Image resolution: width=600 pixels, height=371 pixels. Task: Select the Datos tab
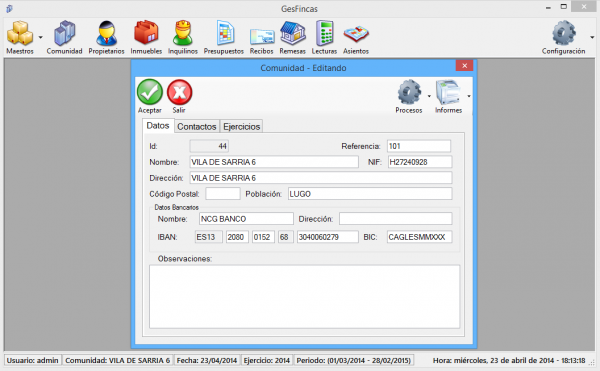pos(158,126)
